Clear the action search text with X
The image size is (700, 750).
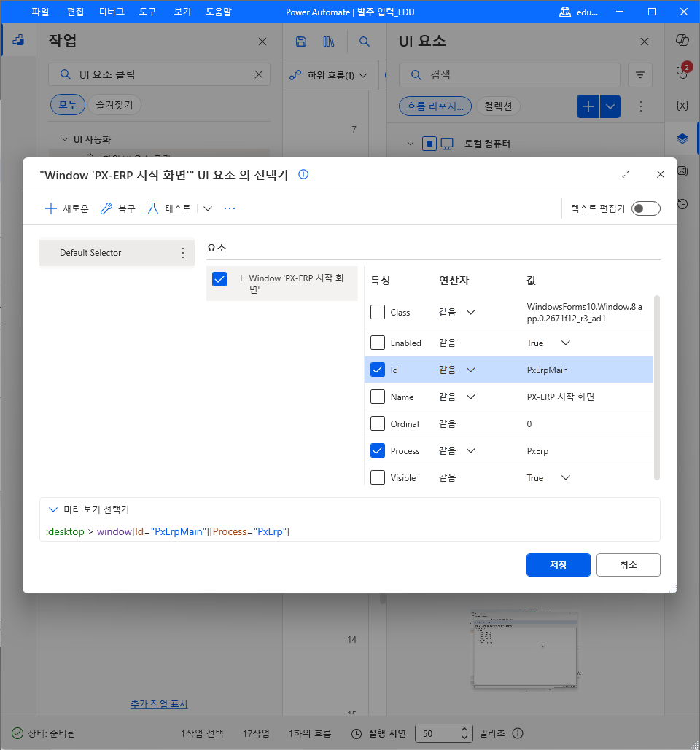click(x=259, y=74)
